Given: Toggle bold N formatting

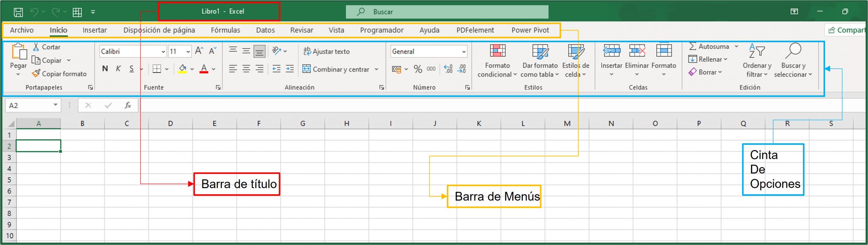Looking at the screenshot, I should pyautogui.click(x=105, y=69).
